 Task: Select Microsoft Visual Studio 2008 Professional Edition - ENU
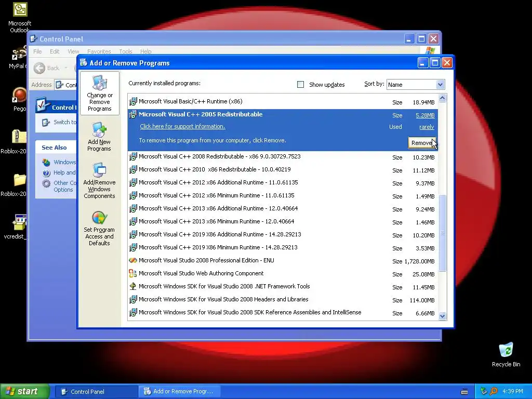coord(283,261)
